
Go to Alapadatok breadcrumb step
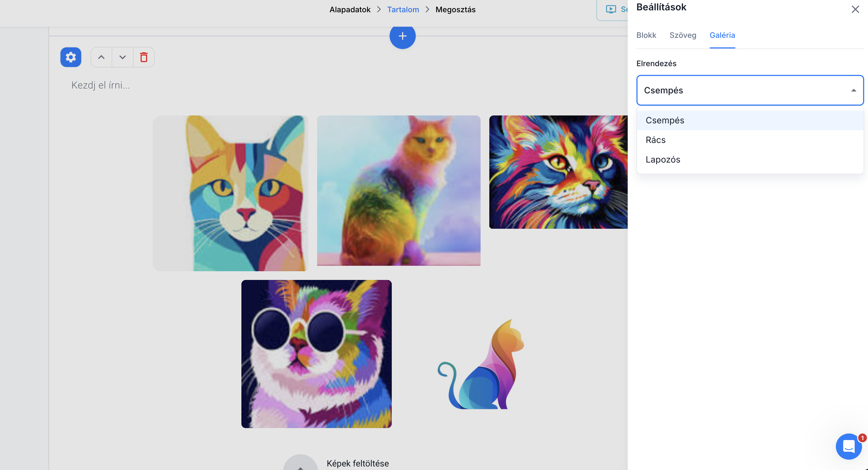click(350, 10)
